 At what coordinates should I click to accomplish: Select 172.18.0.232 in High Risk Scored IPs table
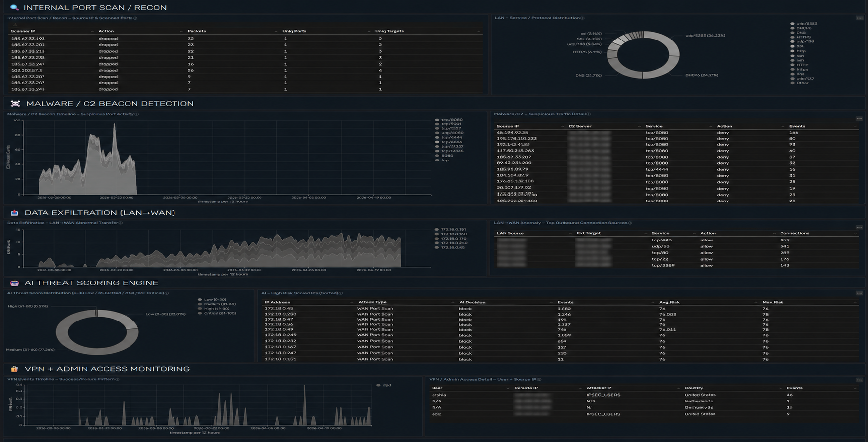[279, 341]
